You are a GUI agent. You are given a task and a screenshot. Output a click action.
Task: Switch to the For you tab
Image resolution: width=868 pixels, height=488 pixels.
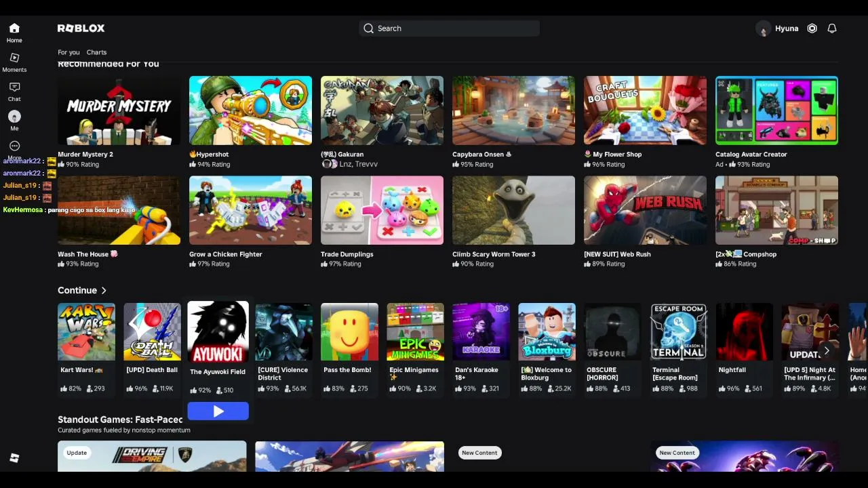point(68,52)
